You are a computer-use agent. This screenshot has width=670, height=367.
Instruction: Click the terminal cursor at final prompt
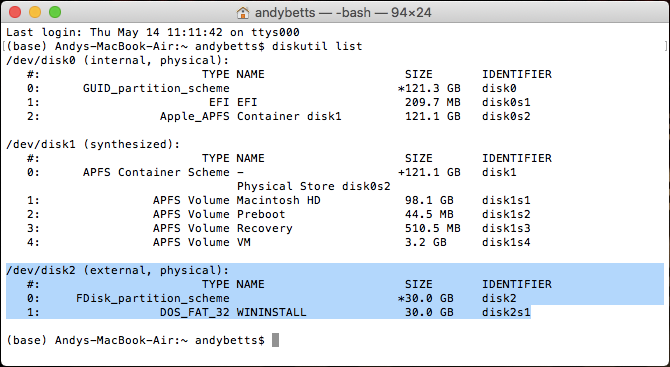coord(276,341)
